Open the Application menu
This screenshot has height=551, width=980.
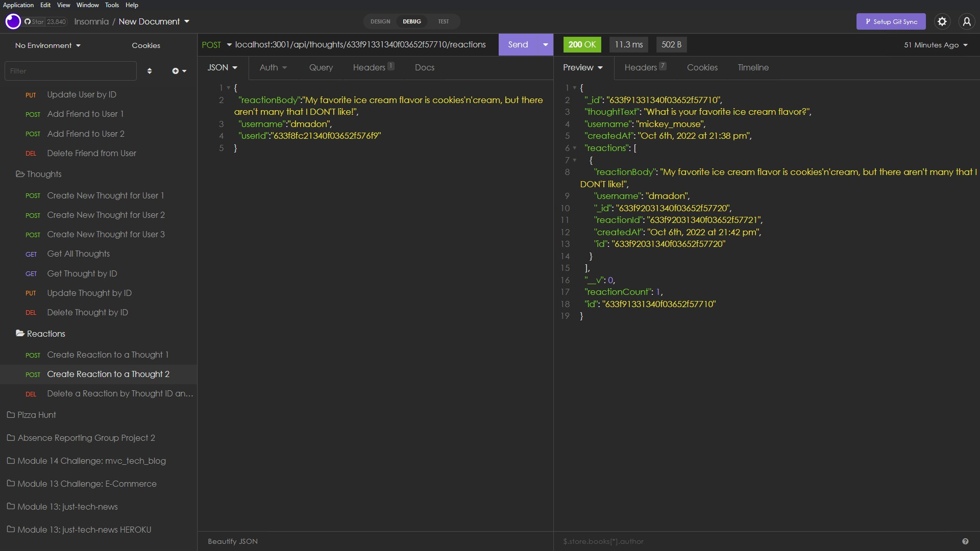pos(18,5)
